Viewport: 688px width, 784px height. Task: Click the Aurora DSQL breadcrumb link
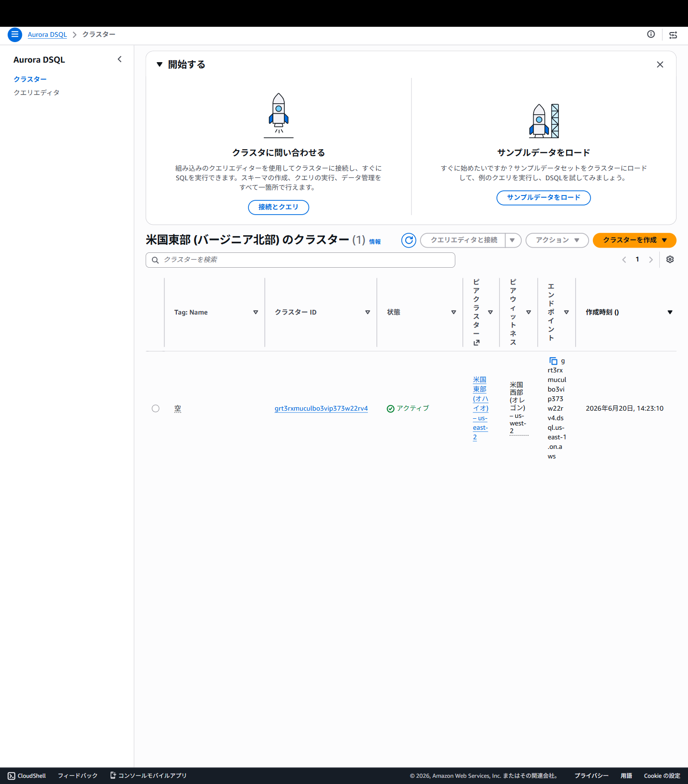[47, 34]
